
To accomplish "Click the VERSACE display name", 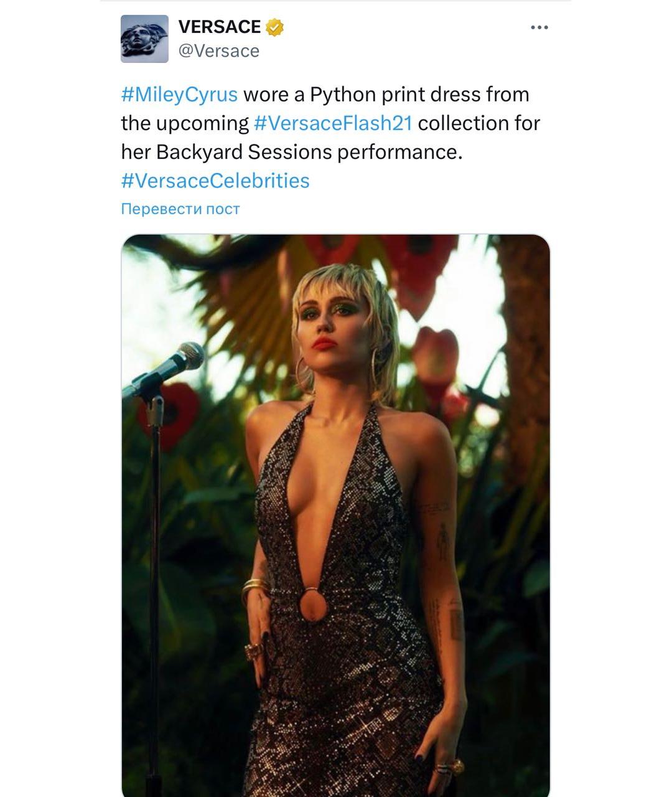I will 219,27.
